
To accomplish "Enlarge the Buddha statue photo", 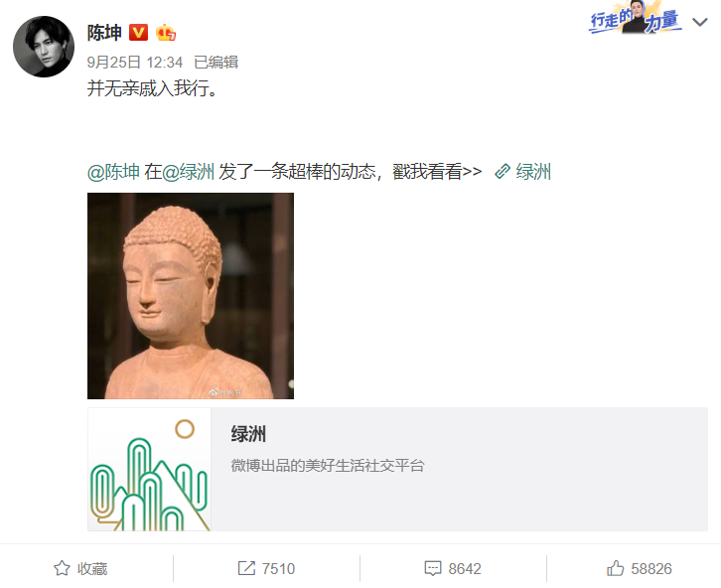I will (191, 296).
